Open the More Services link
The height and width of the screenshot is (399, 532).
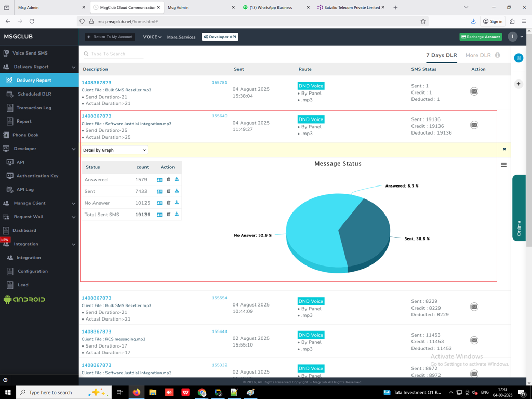tap(181, 37)
